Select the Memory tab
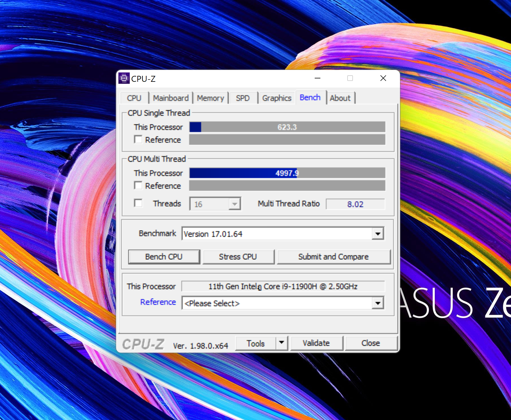511x420 pixels. click(210, 98)
